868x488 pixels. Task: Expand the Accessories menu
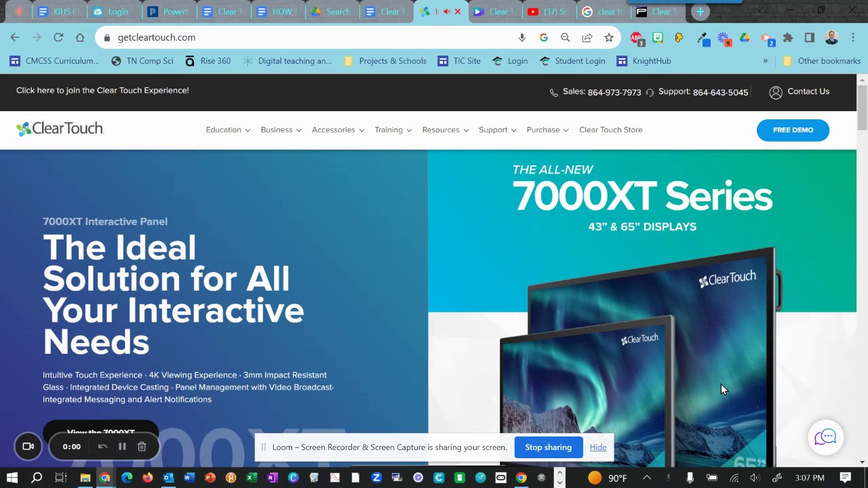pyautogui.click(x=338, y=130)
